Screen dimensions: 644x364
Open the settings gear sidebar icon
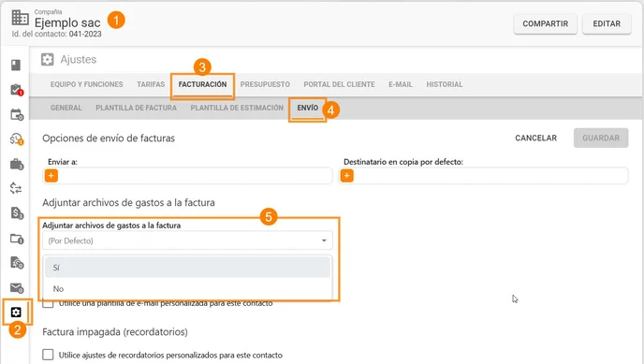pyautogui.click(x=16, y=313)
